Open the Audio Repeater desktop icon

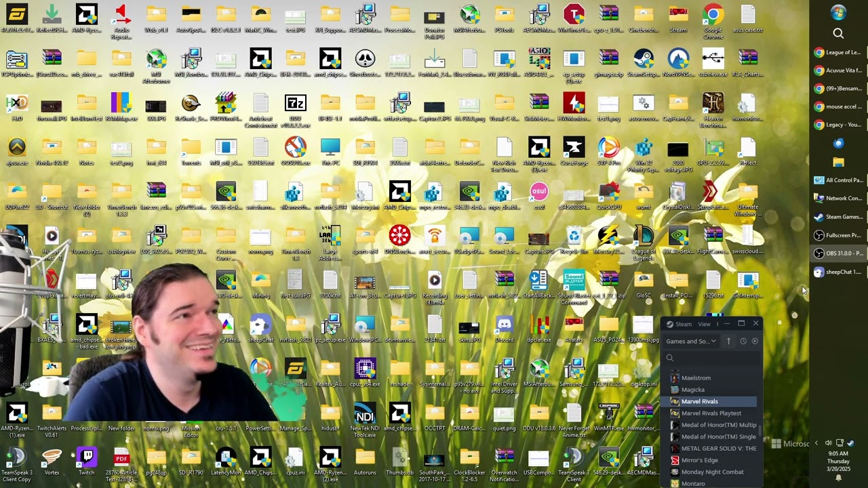pyautogui.click(x=121, y=22)
